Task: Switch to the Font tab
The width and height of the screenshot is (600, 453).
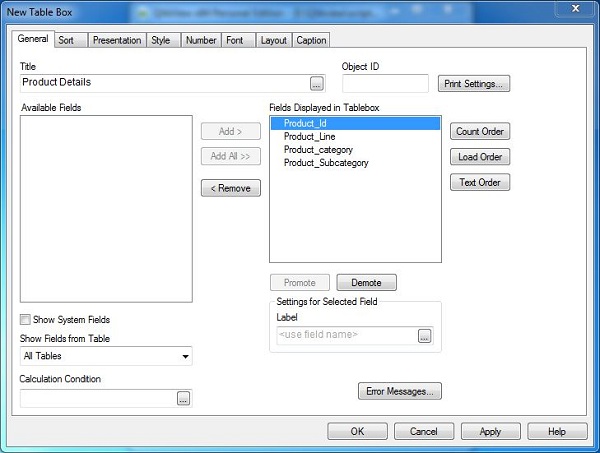Action: pyautogui.click(x=238, y=40)
